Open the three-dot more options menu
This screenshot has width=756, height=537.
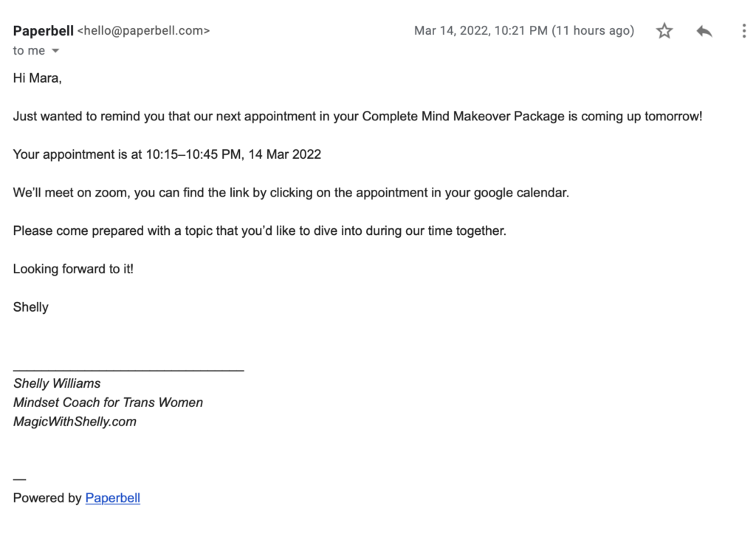point(743,31)
